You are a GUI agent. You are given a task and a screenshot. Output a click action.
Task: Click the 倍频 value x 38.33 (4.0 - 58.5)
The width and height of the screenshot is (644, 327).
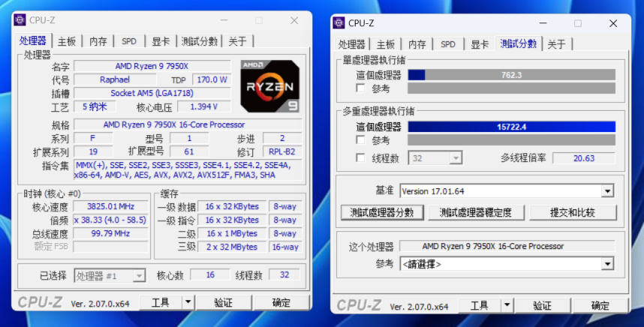tap(111, 220)
